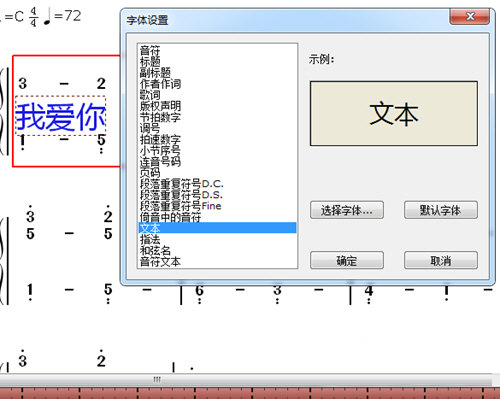Cancel with the 取消 button
The image size is (500, 399).
tap(441, 260)
